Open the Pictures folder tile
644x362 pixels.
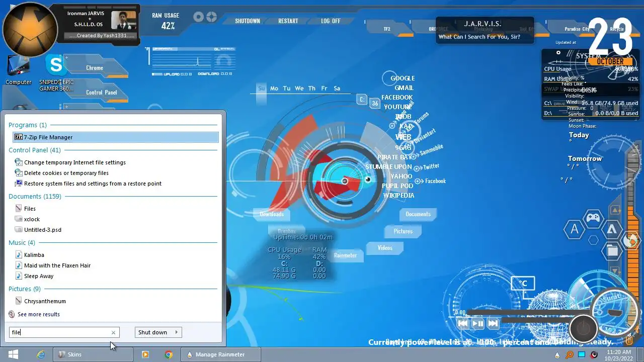pyautogui.click(x=403, y=231)
